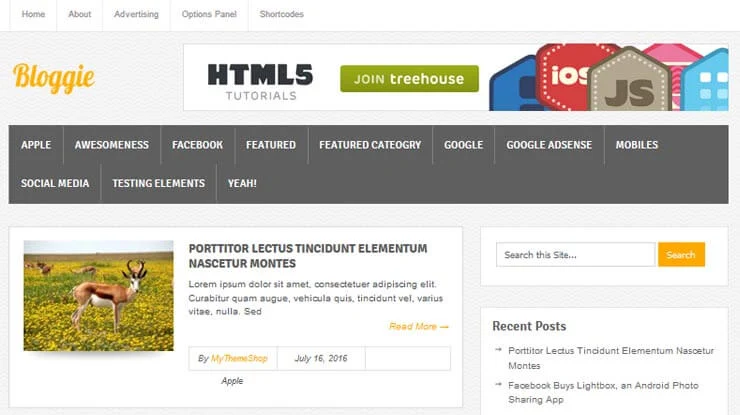Follow the Read More link
This screenshot has width=740, height=415.
[419, 326]
